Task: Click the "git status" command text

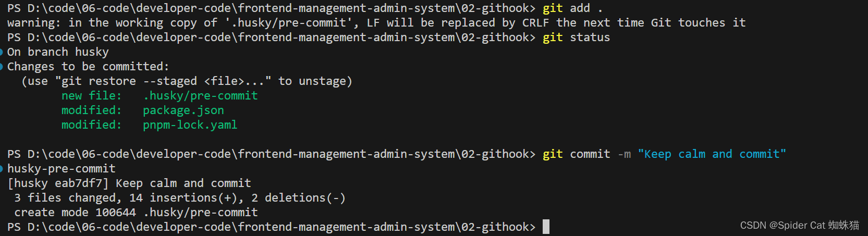Action: click(x=576, y=38)
